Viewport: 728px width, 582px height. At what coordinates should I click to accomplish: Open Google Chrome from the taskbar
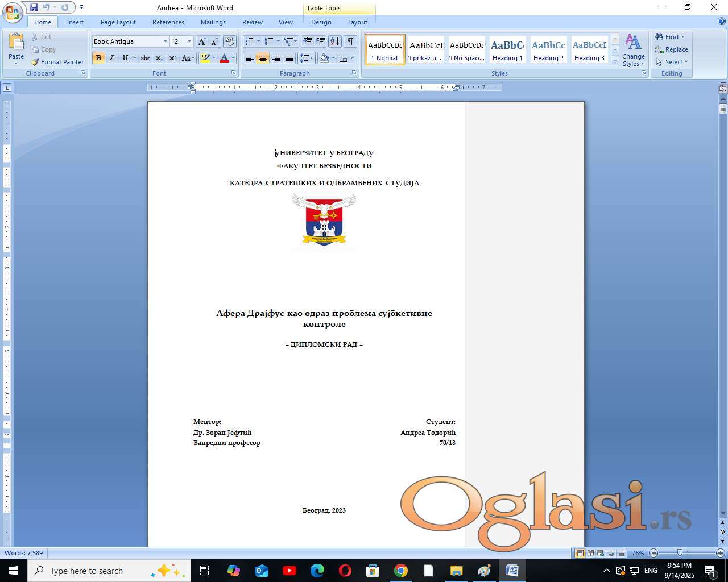pyautogui.click(x=401, y=571)
